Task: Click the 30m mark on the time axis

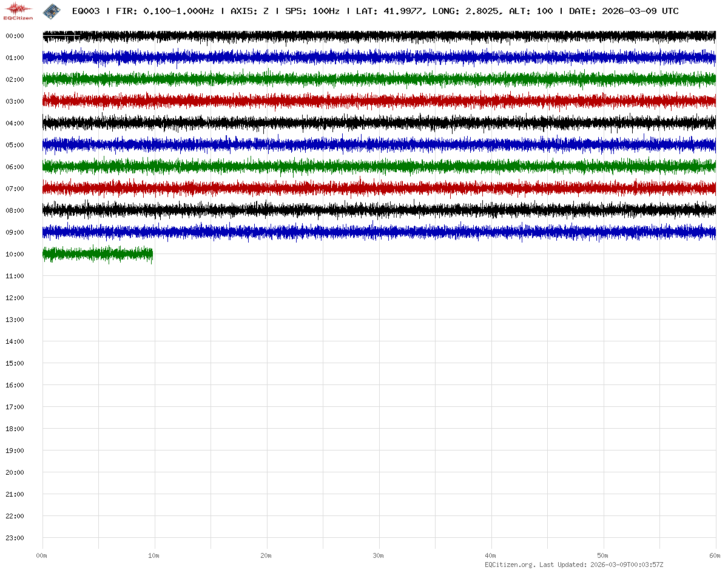Action: pos(378,555)
